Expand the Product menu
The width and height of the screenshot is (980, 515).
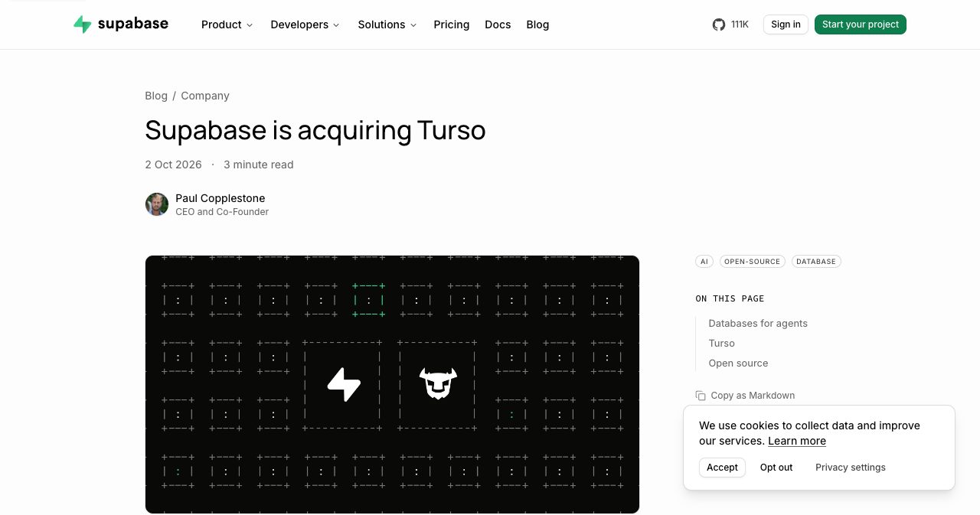point(227,24)
